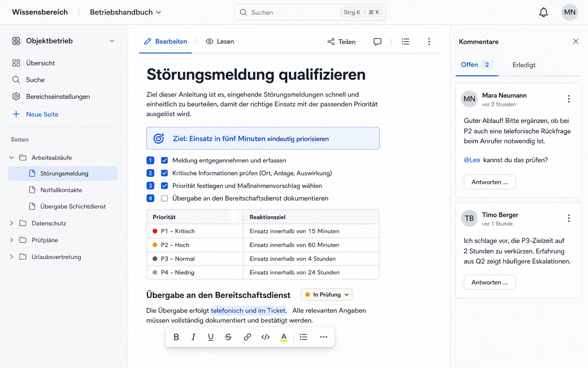Open the text color tool

(x=284, y=337)
